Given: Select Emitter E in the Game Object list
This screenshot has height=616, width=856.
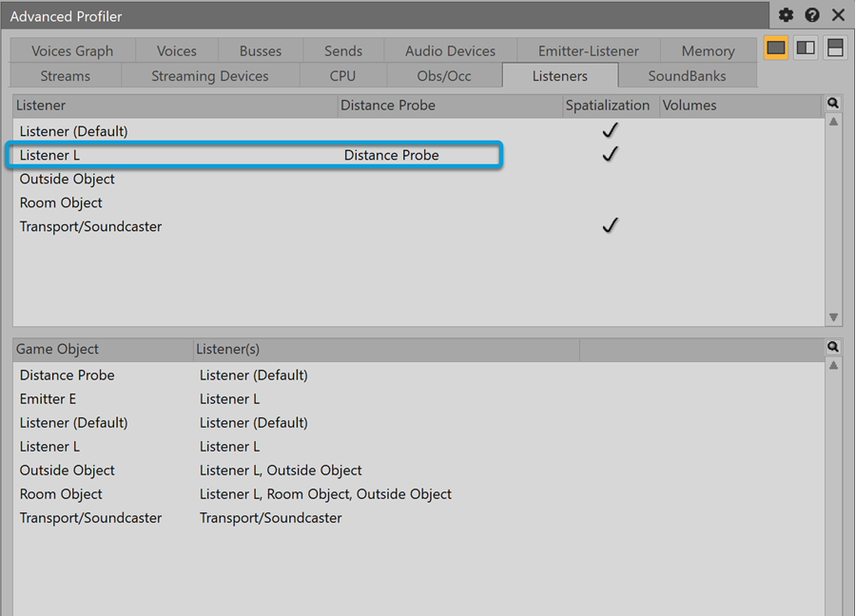Looking at the screenshot, I should coord(49,399).
